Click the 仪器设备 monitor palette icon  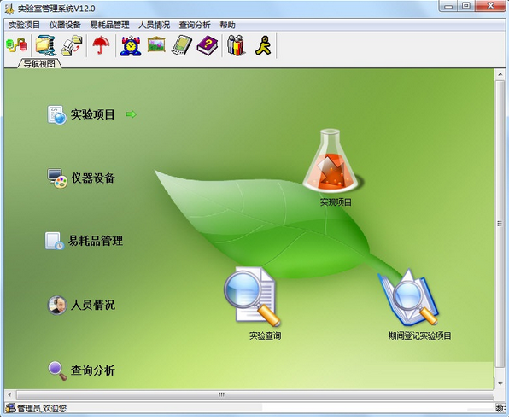click(57, 178)
